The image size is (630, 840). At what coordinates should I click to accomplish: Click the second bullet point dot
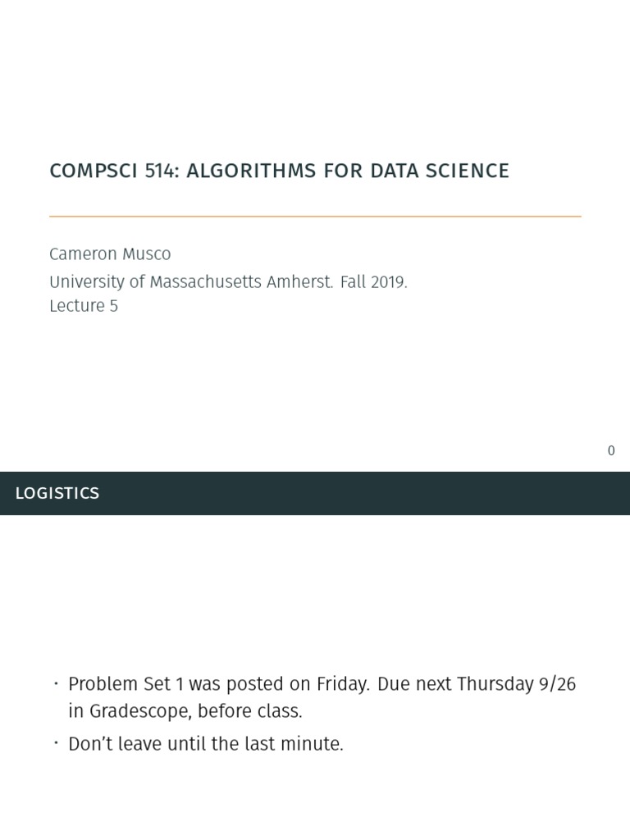tap(56, 743)
